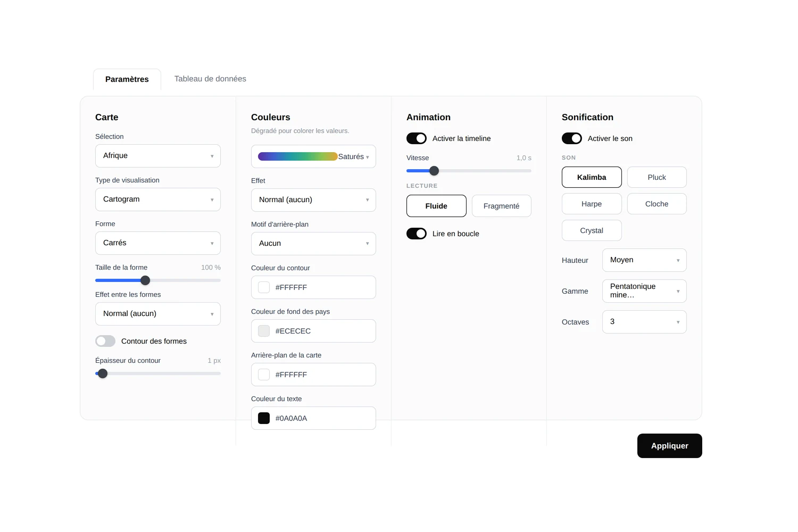The width and height of the screenshot is (798, 532).
Task: Switch to Tableau de données tab
Action: click(210, 79)
